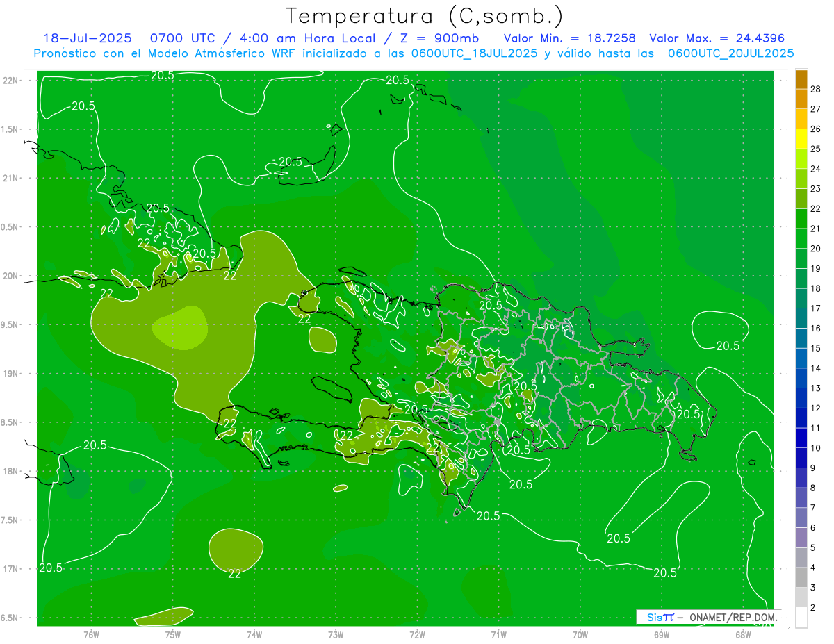Pick the green legend swatch between 20 and 21
The image size is (834, 644).
[801, 238]
